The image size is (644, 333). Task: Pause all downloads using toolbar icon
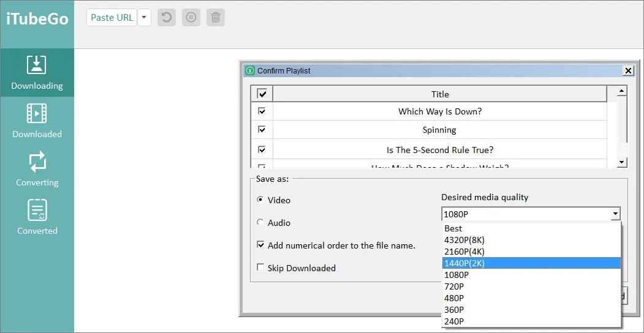[191, 17]
